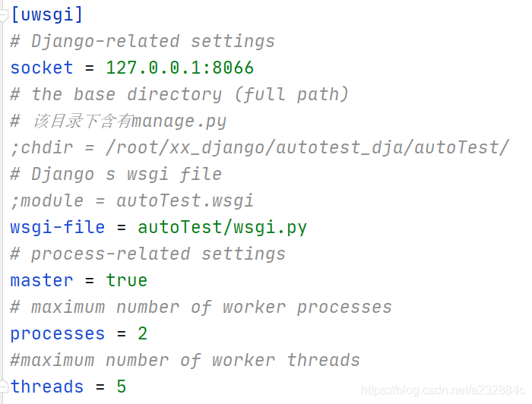
Task: Click the 'socket' key
Action: tap(42, 68)
